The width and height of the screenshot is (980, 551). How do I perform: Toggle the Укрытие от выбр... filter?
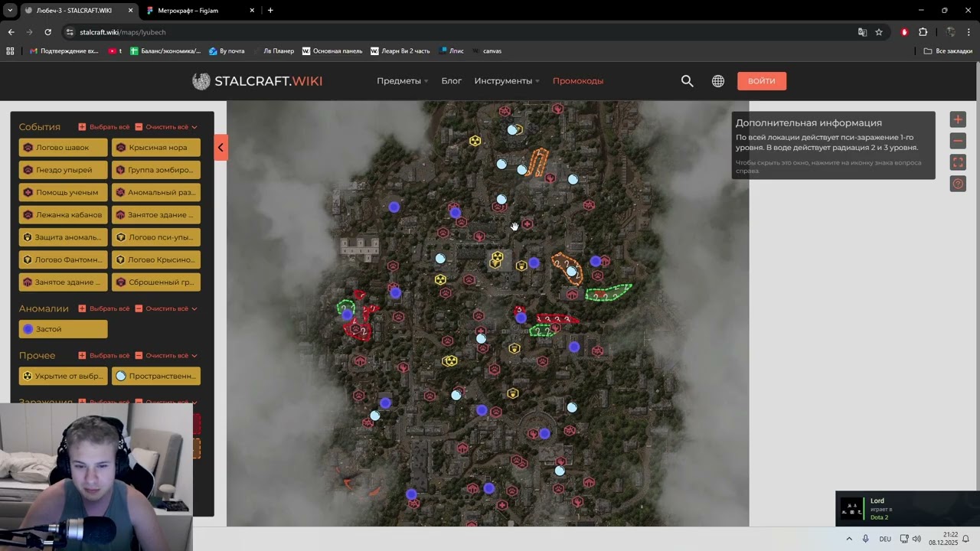coord(64,377)
